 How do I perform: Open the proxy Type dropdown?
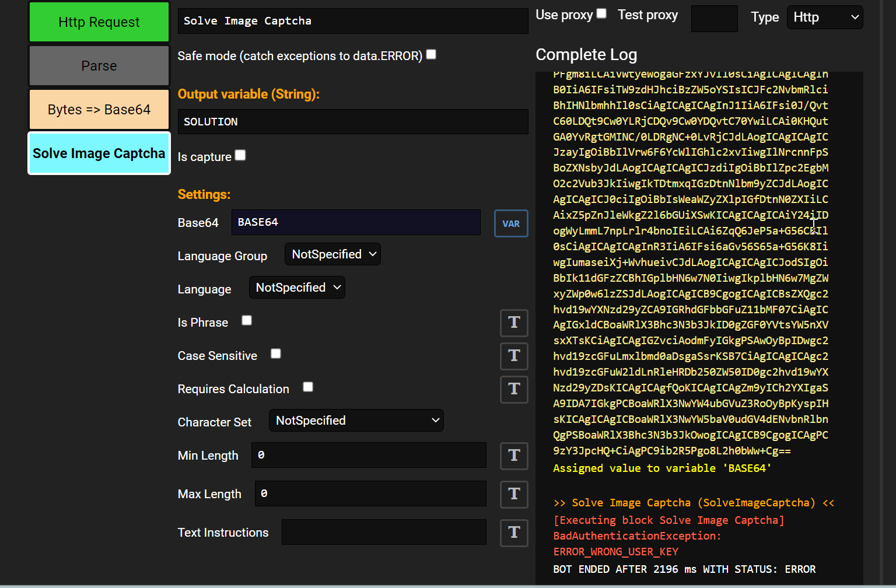click(x=825, y=17)
